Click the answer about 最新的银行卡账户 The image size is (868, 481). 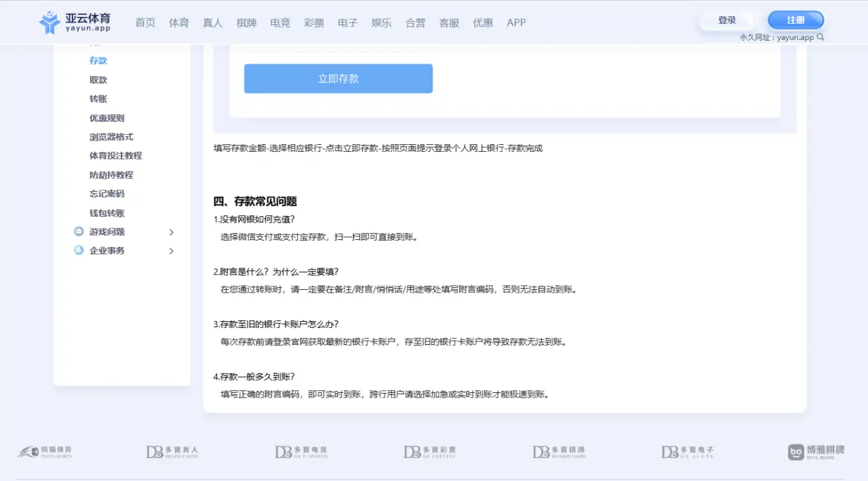click(393, 342)
